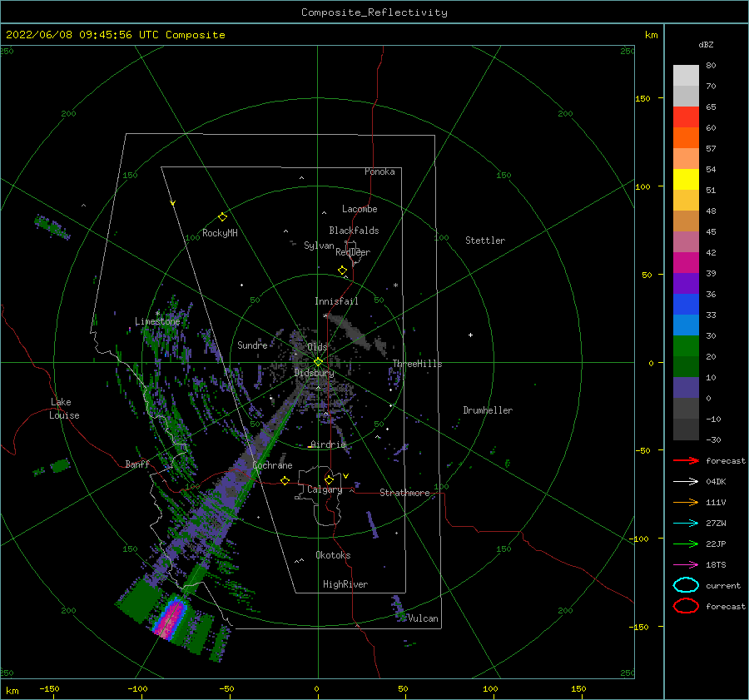Click the 65 dBZ red color swatch
The width and height of the screenshot is (749, 700).
[686, 117]
